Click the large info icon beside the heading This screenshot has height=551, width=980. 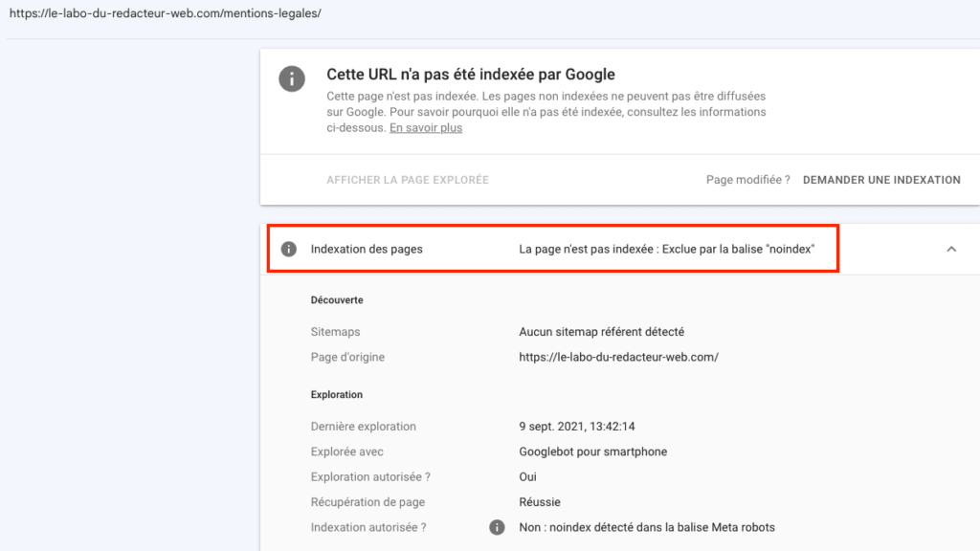click(x=292, y=78)
